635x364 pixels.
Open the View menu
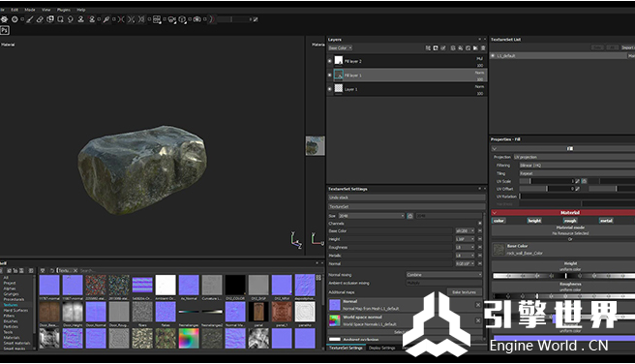46,10
